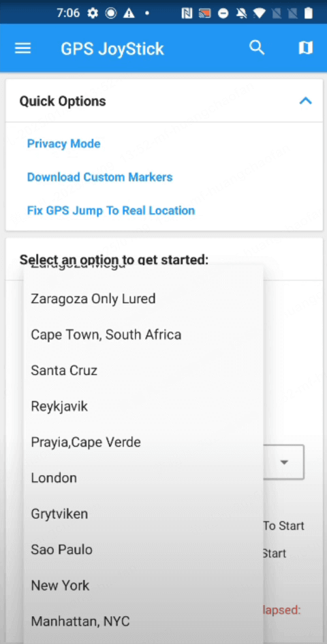The width and height of the screenshot is (327, 644).
Task: Open the Privacy Mode link
Action: point(63,144)
